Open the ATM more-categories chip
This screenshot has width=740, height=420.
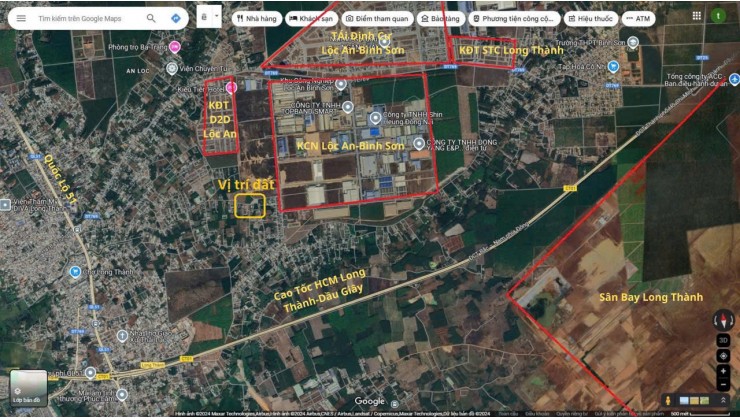tap(638, 19)
